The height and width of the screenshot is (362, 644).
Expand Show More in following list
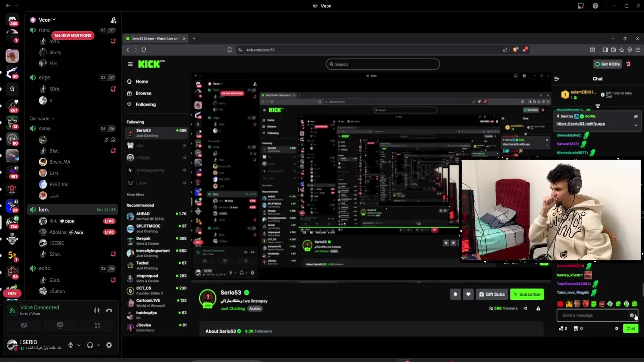[x=135, y=195]
